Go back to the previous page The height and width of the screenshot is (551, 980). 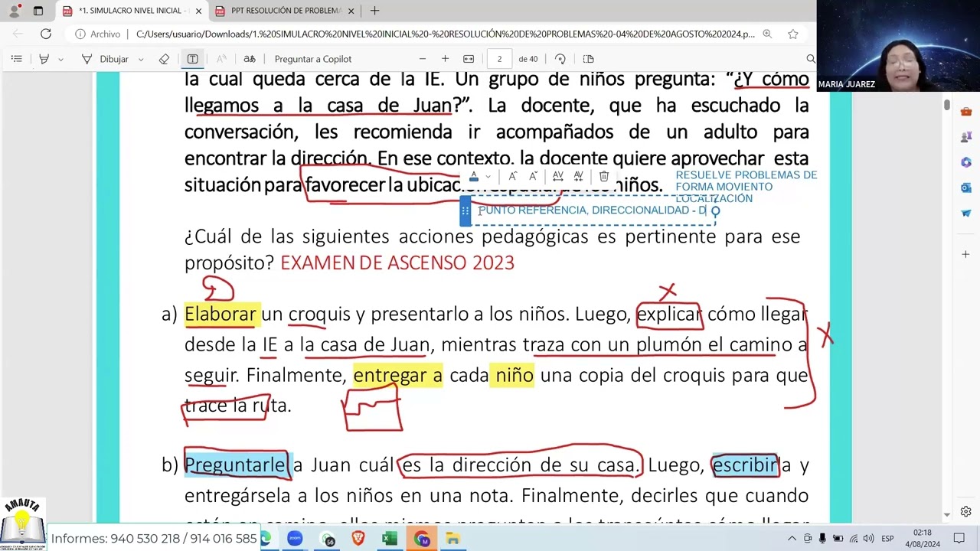[x=18, y=34]
